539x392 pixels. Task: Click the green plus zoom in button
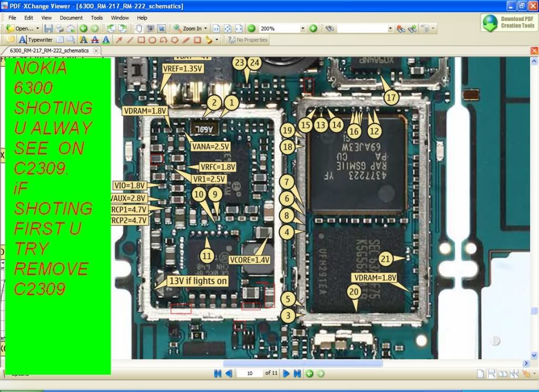313,28
